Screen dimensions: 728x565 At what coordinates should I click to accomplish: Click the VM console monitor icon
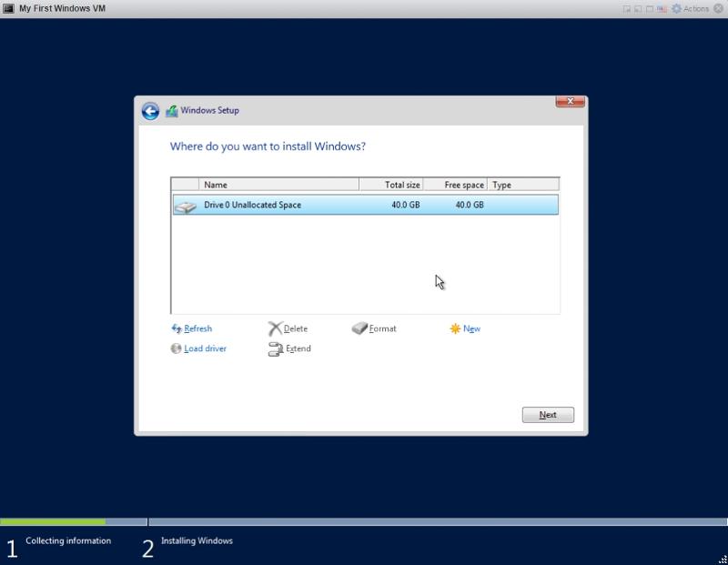coord(8,8)
